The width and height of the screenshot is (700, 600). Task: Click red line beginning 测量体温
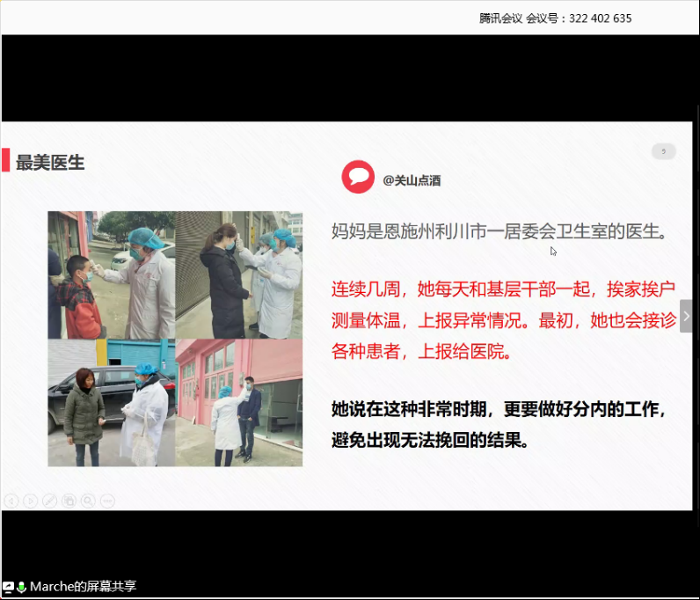coord(504,320)
